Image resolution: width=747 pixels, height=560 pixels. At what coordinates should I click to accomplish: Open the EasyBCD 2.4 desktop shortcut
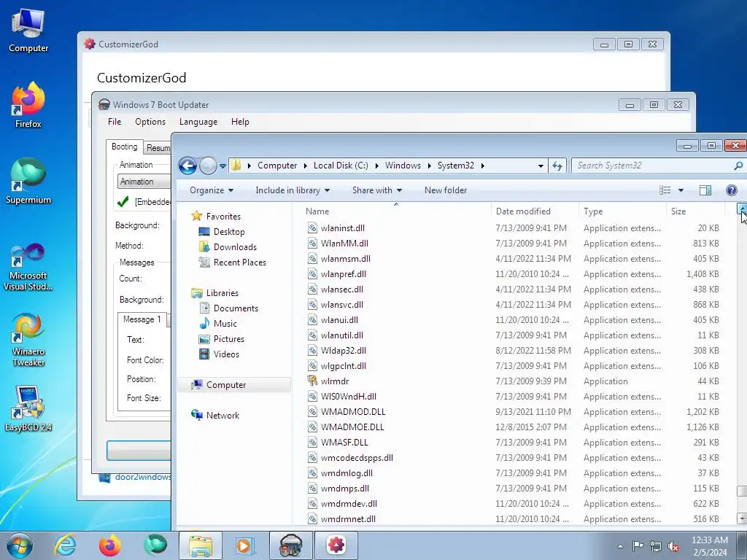(x=28, y=408)
